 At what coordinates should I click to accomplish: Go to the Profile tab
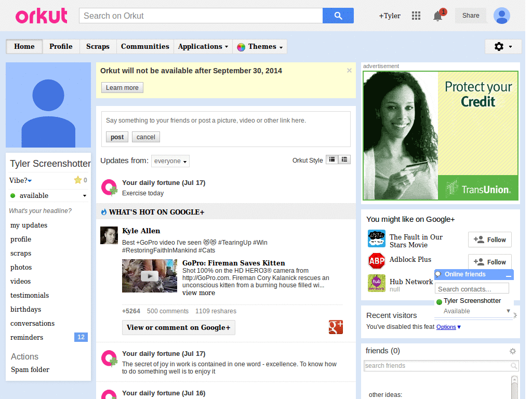coord(61,46)
